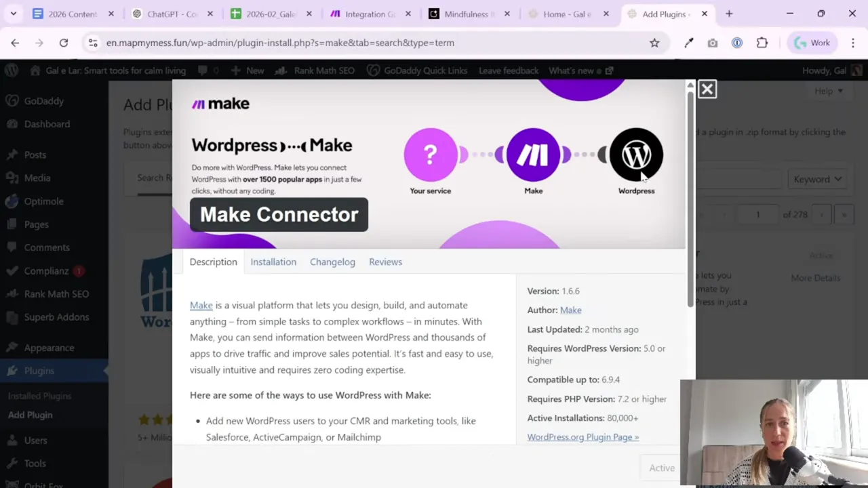
Task: Open the Work profile button
Action: [812, 43]
